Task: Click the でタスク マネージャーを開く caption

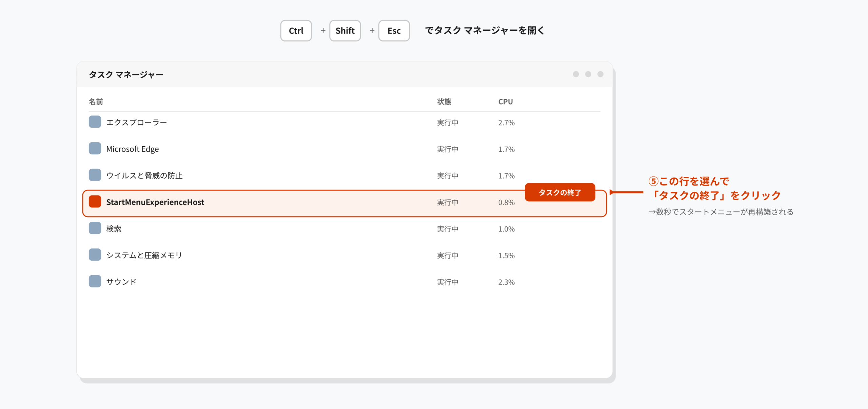Action: (485, 31)
